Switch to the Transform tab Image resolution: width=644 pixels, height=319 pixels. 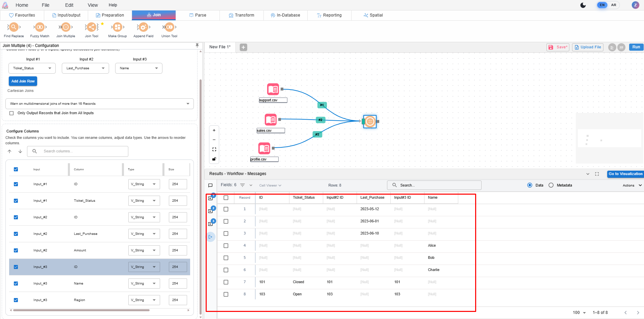241,15
